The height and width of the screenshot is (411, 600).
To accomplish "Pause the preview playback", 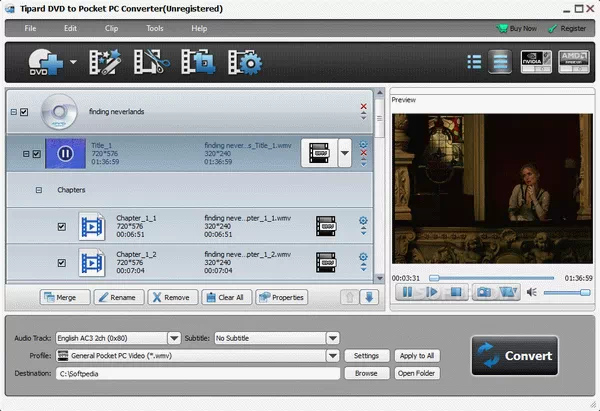I will (408, 292).
